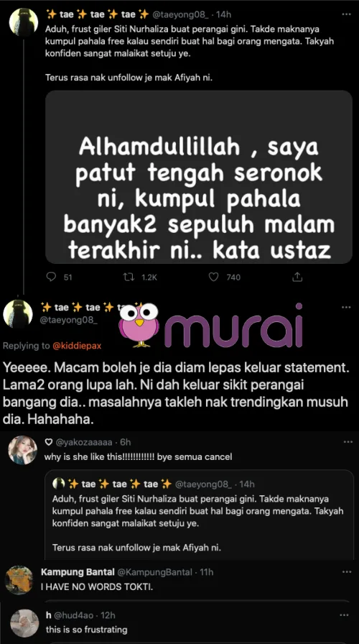
Task: Click taeyong08_ avatar on the top tweet
Action: coord(24,22)
